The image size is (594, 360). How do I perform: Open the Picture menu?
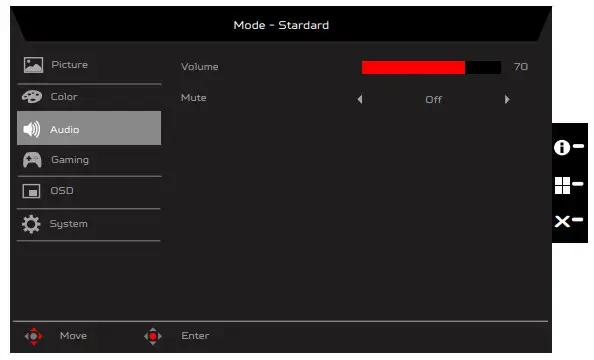tap(89, 65)
